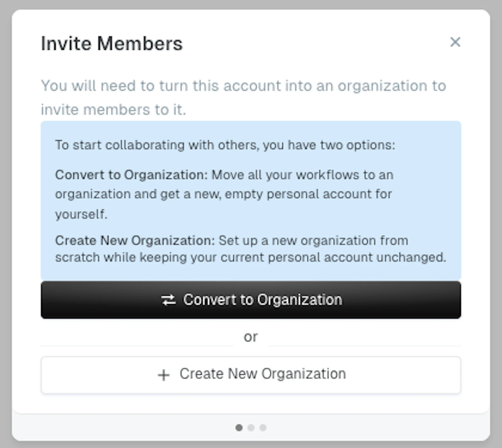Close the Invite Members dialog
Screen dimensions: 502x448
coord(455,42)
